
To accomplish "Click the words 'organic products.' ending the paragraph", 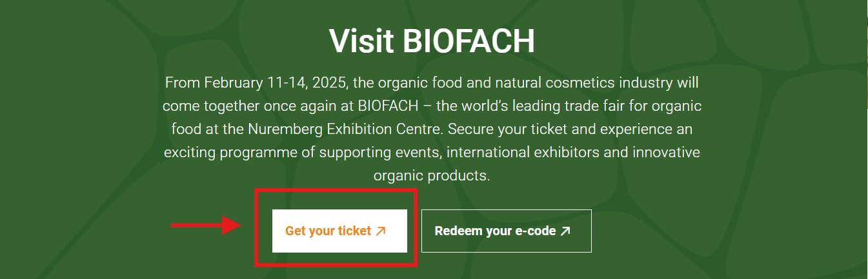I will pos(432,175).
